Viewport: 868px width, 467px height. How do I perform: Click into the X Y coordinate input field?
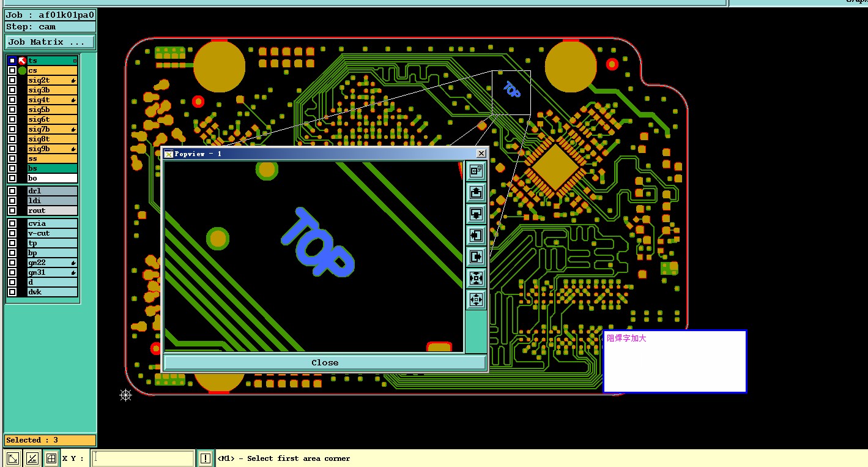point(143,458)
